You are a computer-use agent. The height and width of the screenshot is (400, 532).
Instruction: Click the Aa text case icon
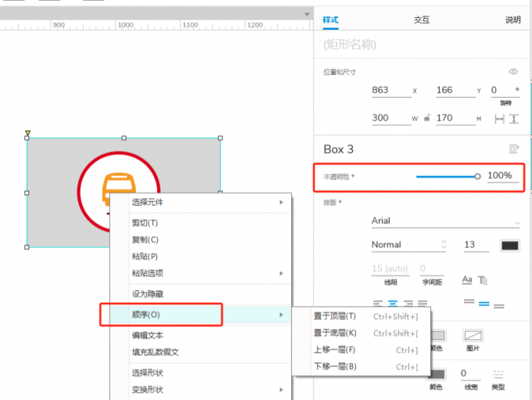point(467,279)
